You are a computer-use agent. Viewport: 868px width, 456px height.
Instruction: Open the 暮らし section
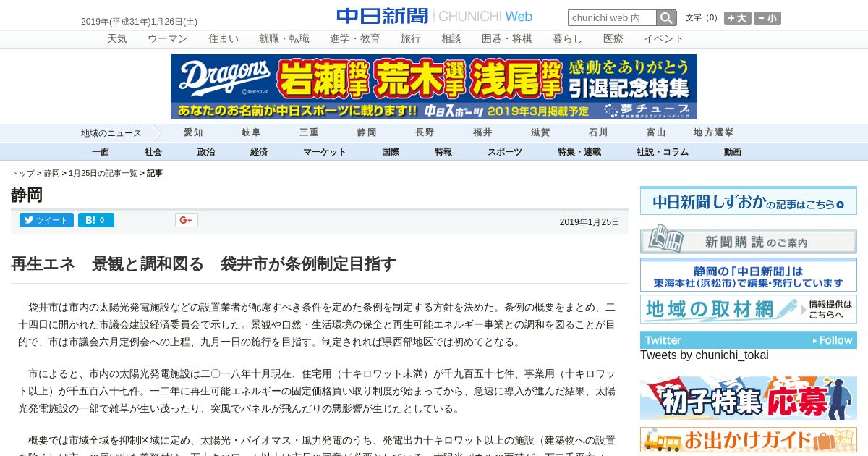(x=568, y=39)
